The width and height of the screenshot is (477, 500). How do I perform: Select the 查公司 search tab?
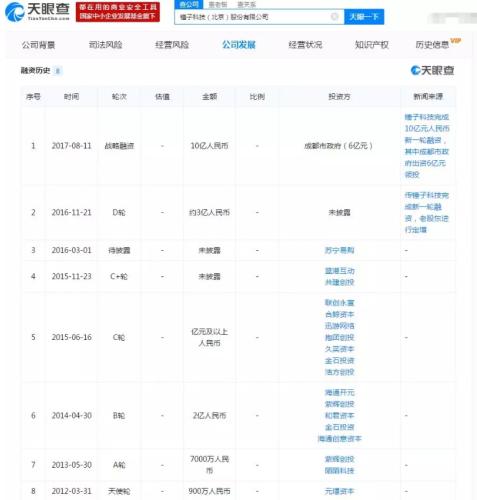click(189, 4)
